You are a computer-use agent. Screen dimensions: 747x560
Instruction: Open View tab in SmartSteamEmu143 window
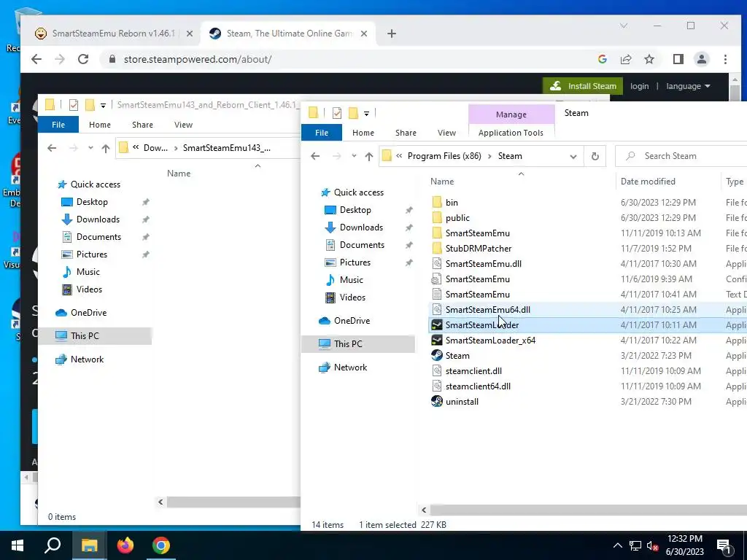[x=183, y=125]
